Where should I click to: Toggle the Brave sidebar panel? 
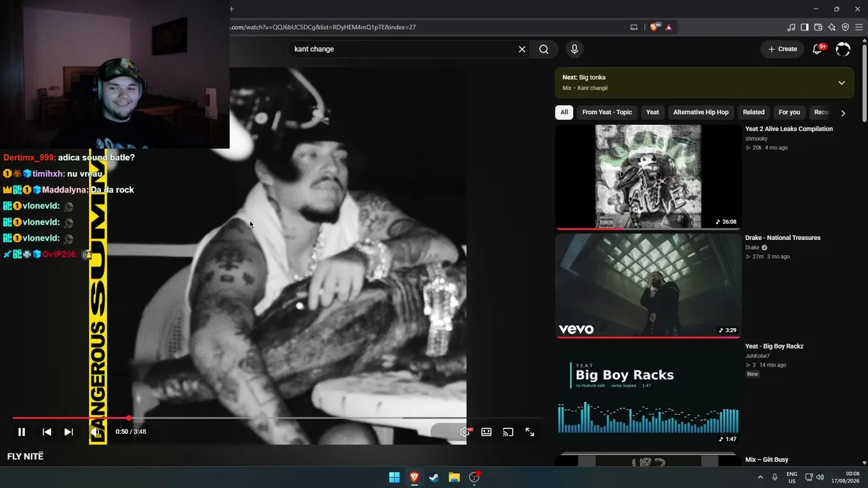pyautogui.click(x=804, y=27)
